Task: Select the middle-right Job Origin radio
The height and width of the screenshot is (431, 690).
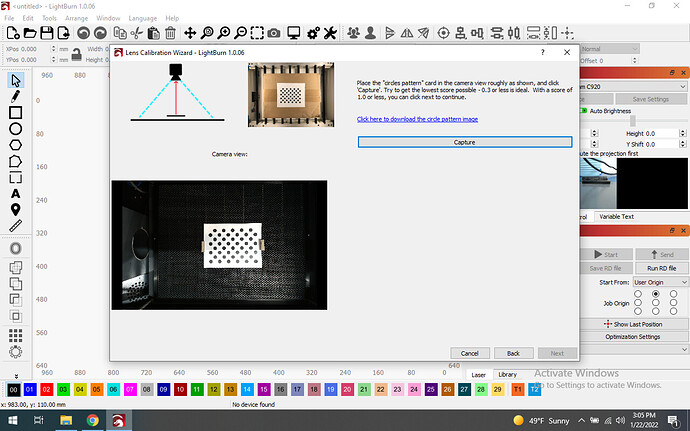Action: [x=673, y=302]
